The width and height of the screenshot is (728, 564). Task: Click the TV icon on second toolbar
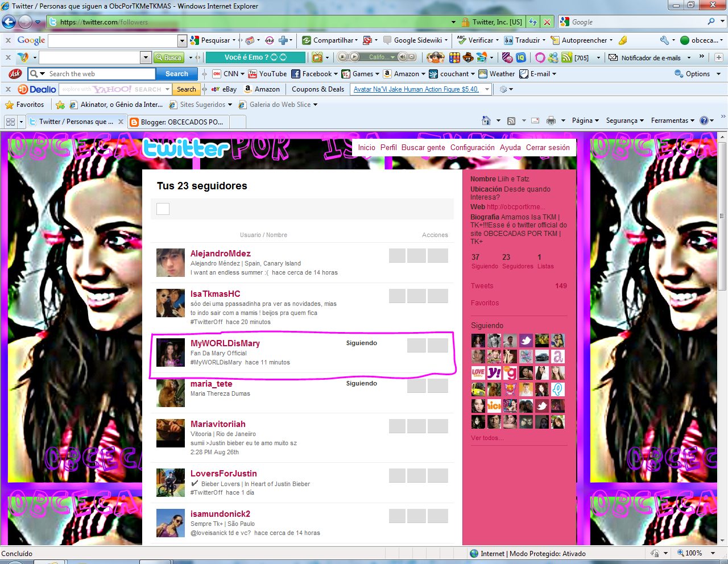click(x=317, y=57)
